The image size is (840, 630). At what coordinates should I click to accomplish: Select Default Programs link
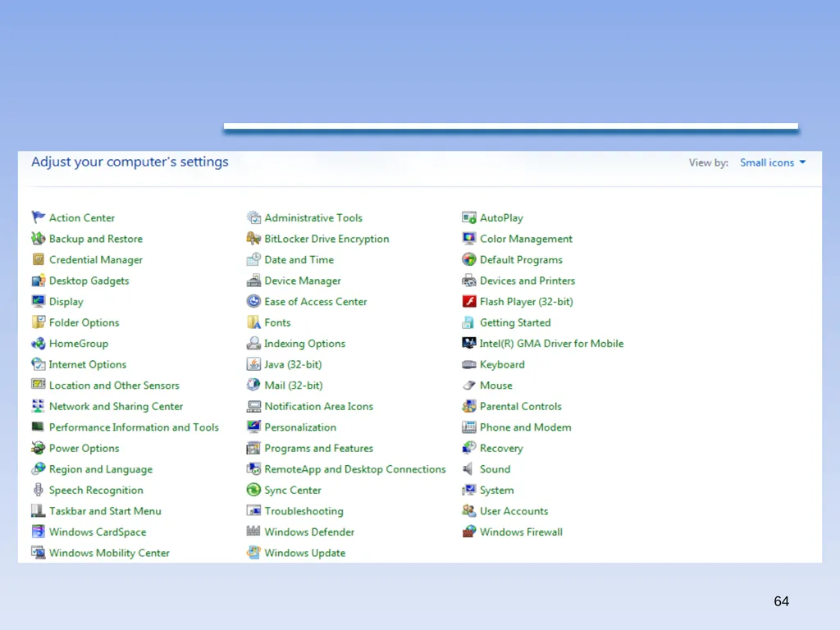tap(521, 260)
